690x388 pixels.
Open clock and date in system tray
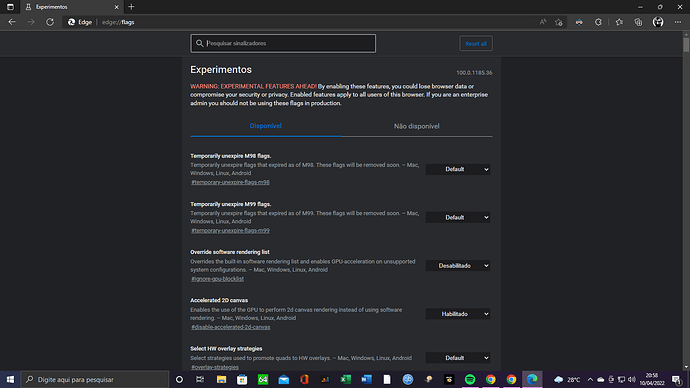click(x=652, y=379)
